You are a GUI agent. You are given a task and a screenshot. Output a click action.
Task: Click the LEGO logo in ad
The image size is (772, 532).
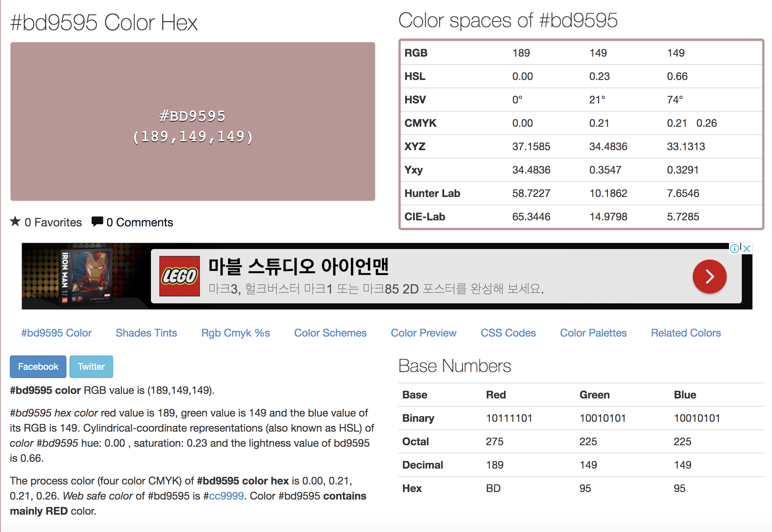(x=179, y=276)
